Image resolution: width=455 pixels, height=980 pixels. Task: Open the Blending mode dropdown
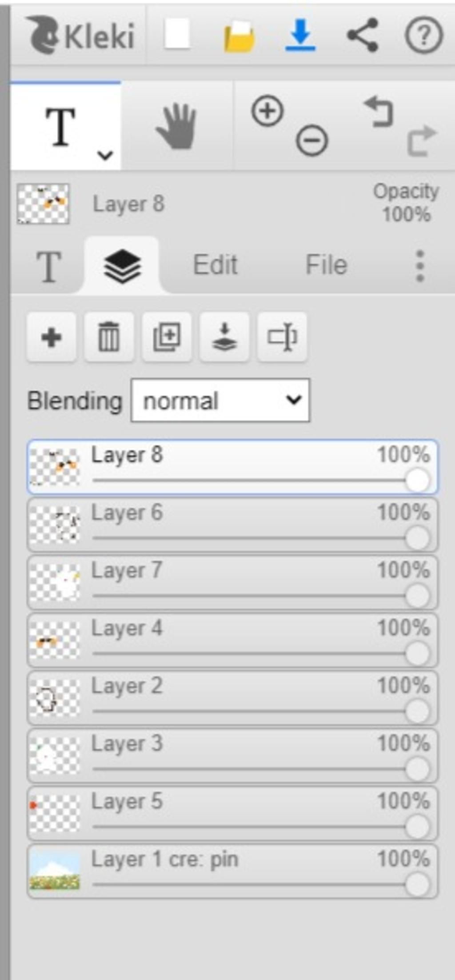pyautogui.click(x=220, y=400)
